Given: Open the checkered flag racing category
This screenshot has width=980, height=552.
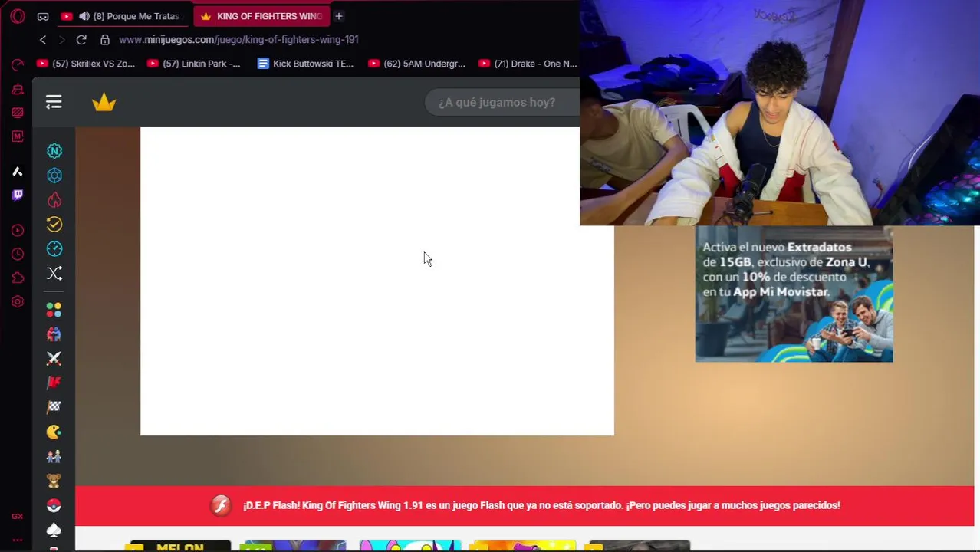Looking at the screenshot, I should click(x=54, y=407).
